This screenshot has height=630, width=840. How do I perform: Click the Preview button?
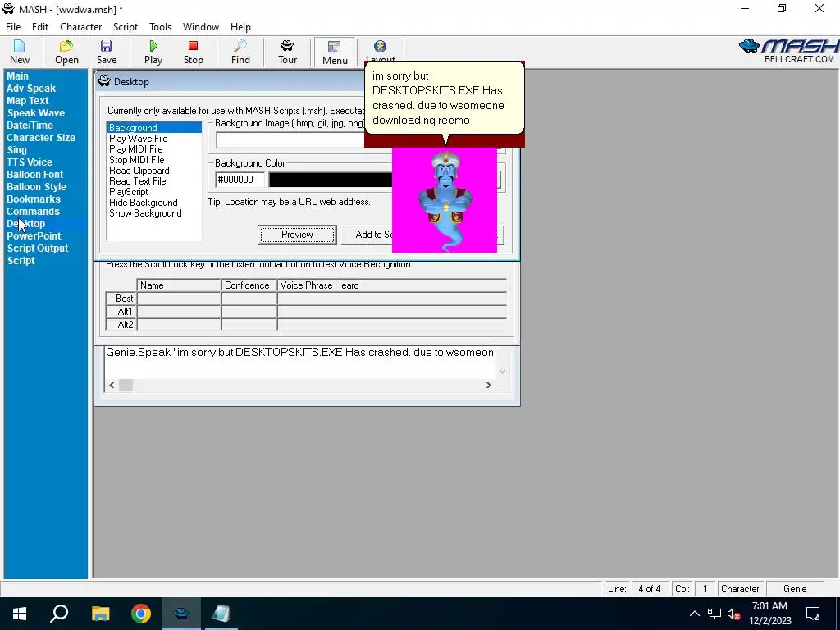pos(297,235)
